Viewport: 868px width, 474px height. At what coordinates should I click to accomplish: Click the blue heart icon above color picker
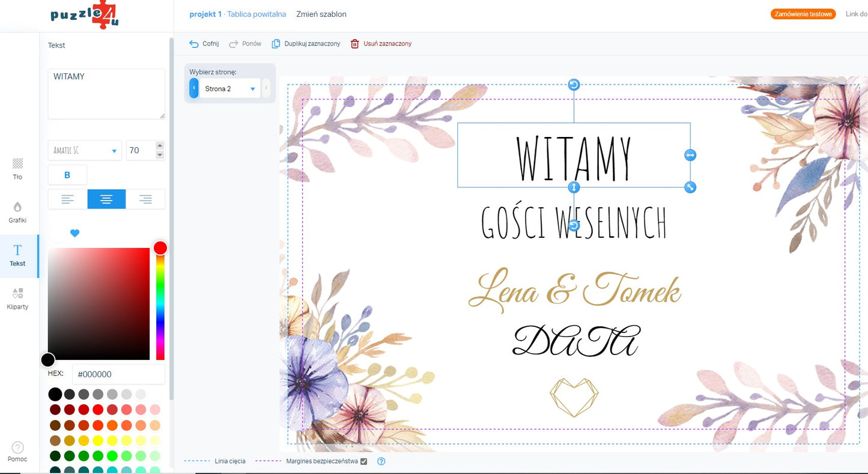pos(74,233)
